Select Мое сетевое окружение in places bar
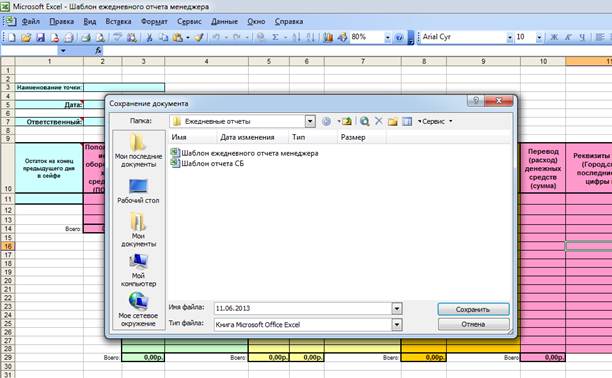The width and height of the screenshot is (612, 378). (x=138, y=310)
